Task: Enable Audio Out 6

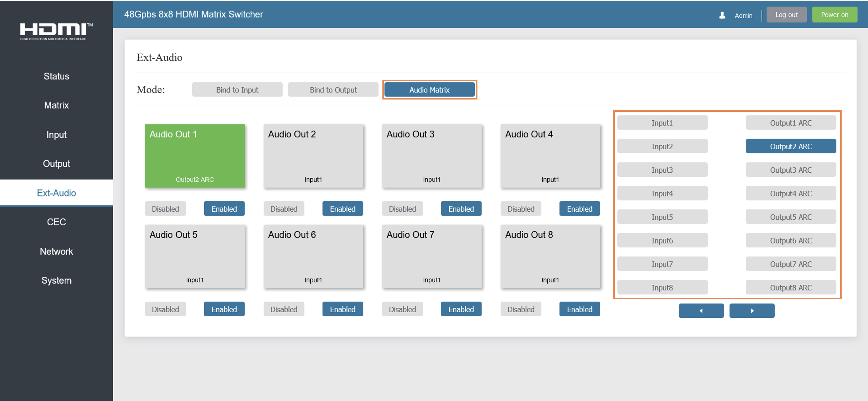Action: click(343, 309)
